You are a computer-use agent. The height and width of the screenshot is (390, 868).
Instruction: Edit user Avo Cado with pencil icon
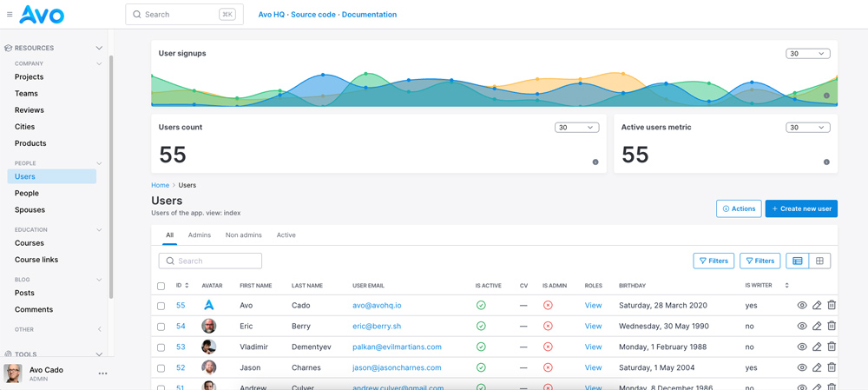click(817, 306)
